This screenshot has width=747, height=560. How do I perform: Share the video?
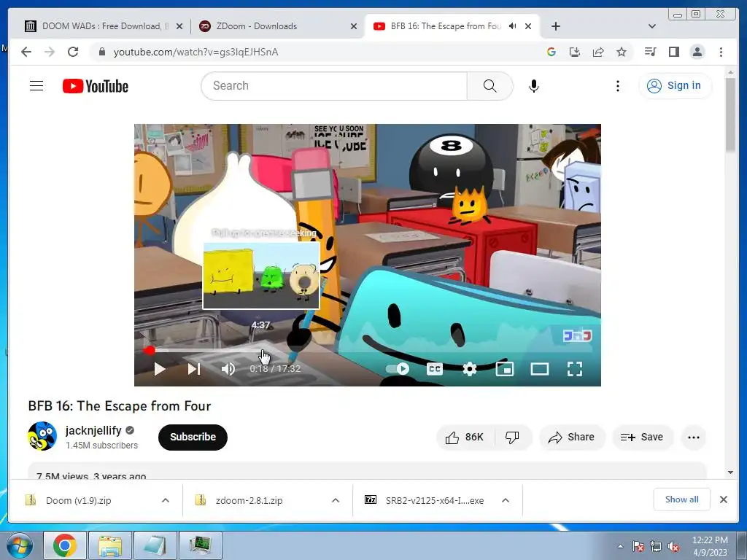(572, 437)
